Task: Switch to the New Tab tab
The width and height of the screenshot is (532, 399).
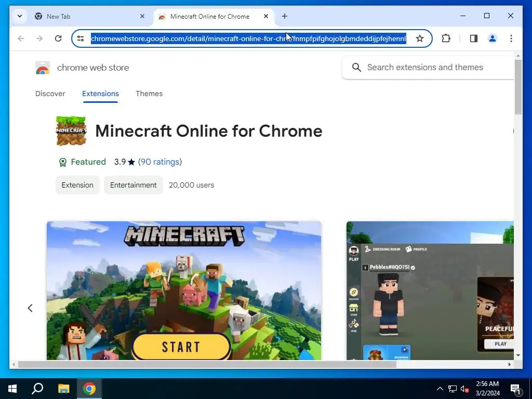Action: [89, 16]
